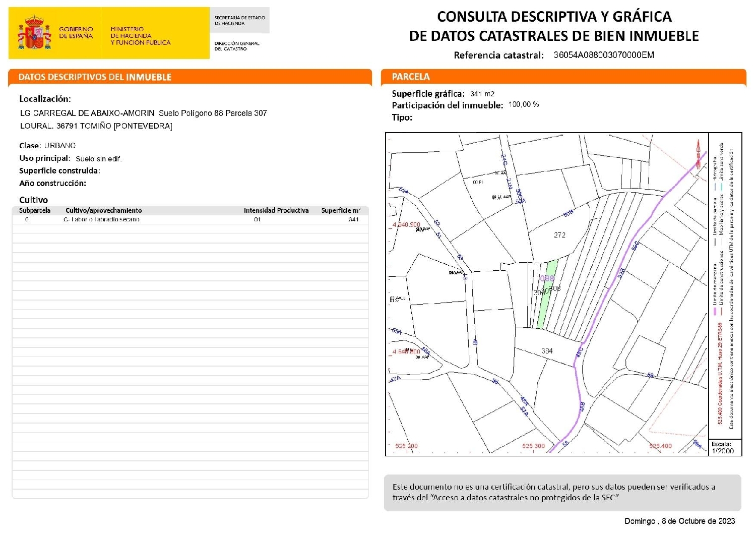Click the date 'Domingo, 8 de Octubre de 2023'
This screenshot has width=756, height=534.
679,521
